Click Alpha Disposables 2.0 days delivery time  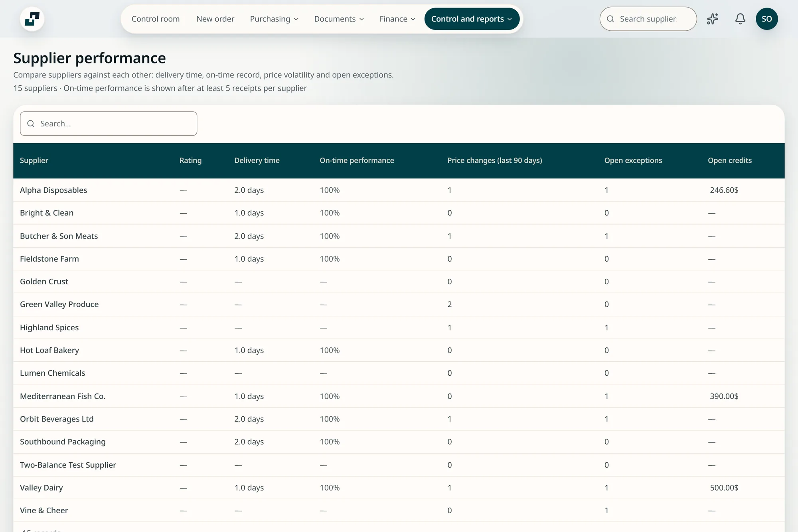tap(249, 190)
